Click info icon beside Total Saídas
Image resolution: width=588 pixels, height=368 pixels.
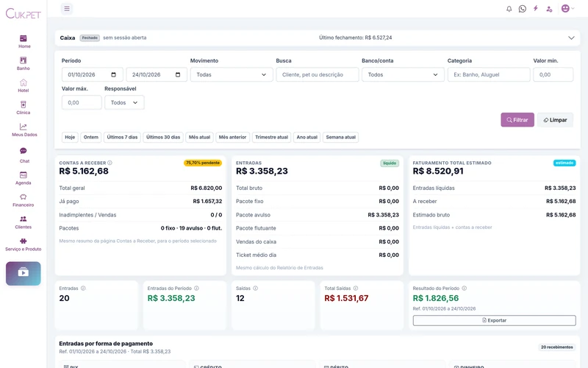pyautogui.click(x=356, y=289)
